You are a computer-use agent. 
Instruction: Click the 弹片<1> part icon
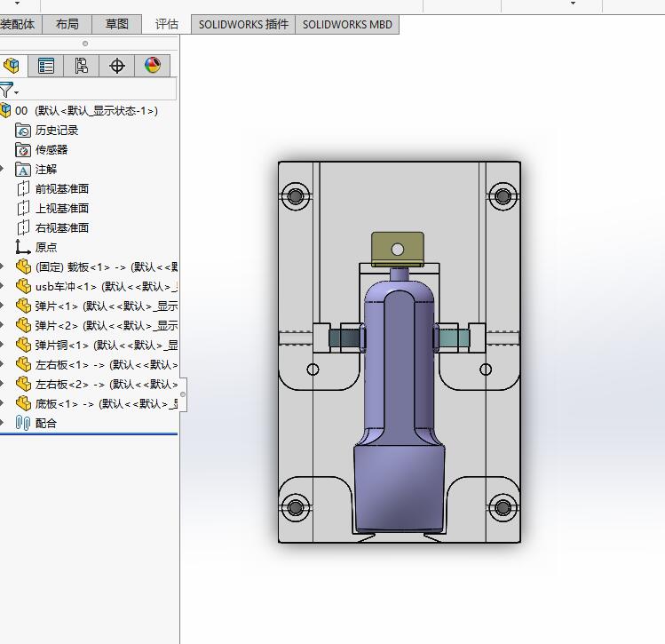(x=23, y=306)
